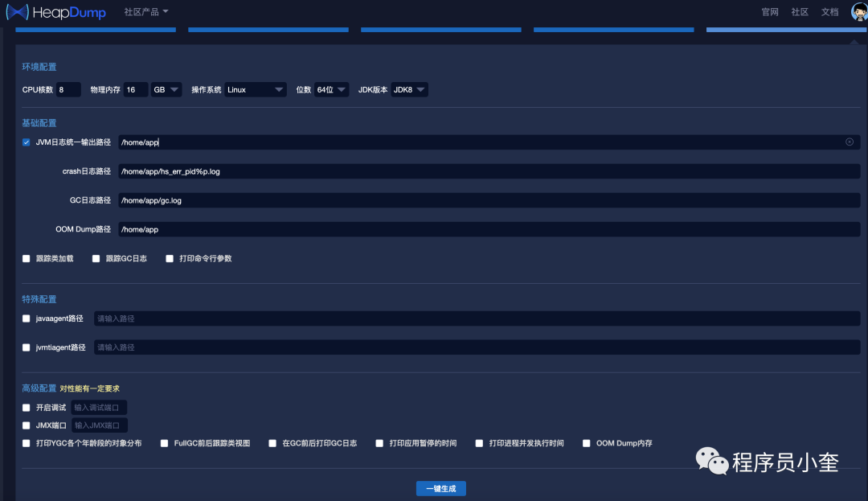This screenshot has width=868, height=501.
Task: Enable the 打印应用暂停的时间 option
Action: tap(379, 442)
